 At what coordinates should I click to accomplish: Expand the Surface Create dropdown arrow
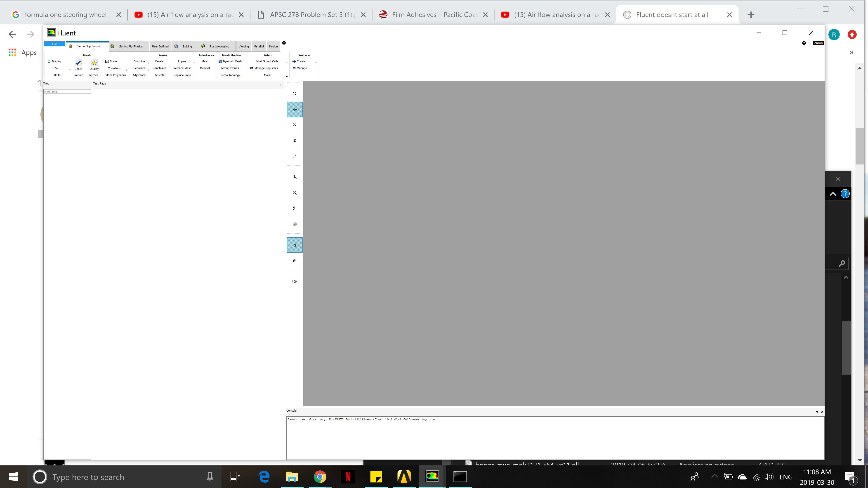(316, 63)
